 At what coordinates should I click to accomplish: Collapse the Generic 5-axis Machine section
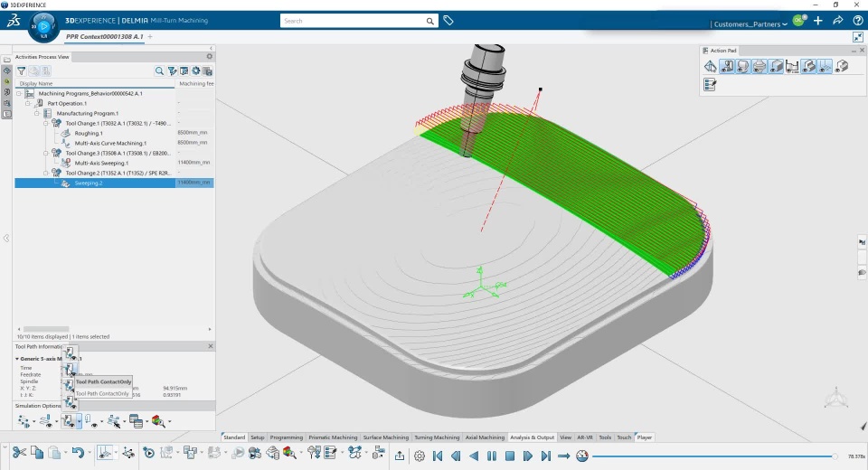coord(17,359)
